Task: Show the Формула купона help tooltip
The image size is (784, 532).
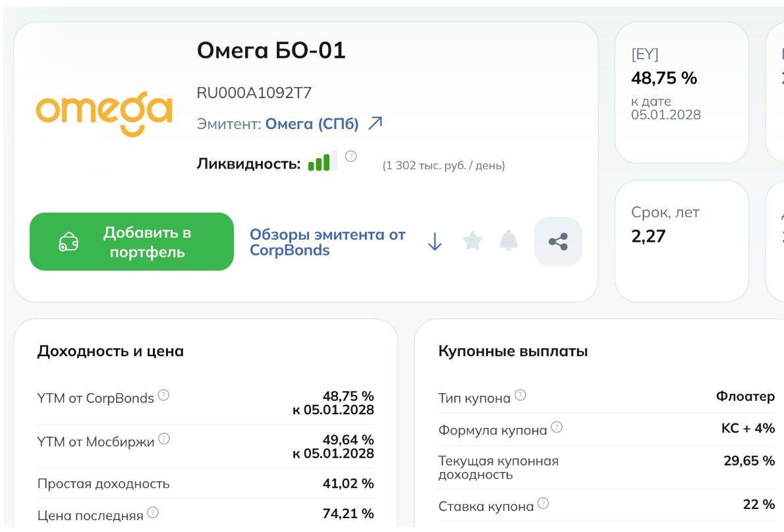Action: pos(557,429)
